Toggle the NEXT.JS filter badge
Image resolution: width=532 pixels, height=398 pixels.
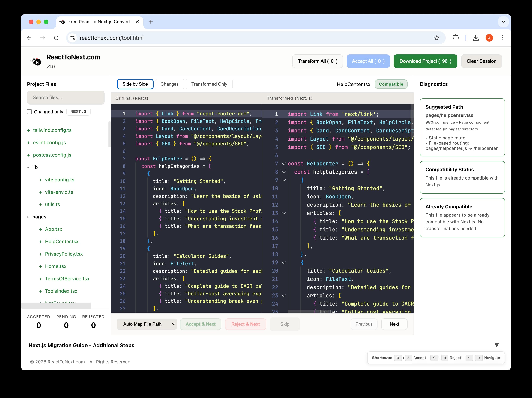point(78,111)
